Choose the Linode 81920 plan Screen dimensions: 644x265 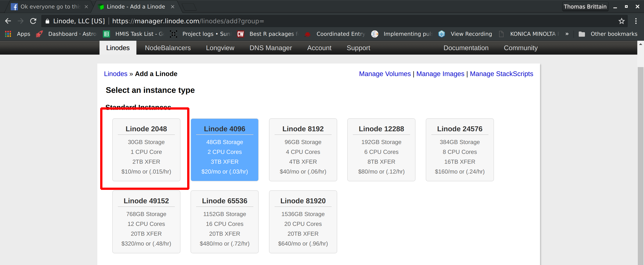[303, 222]
